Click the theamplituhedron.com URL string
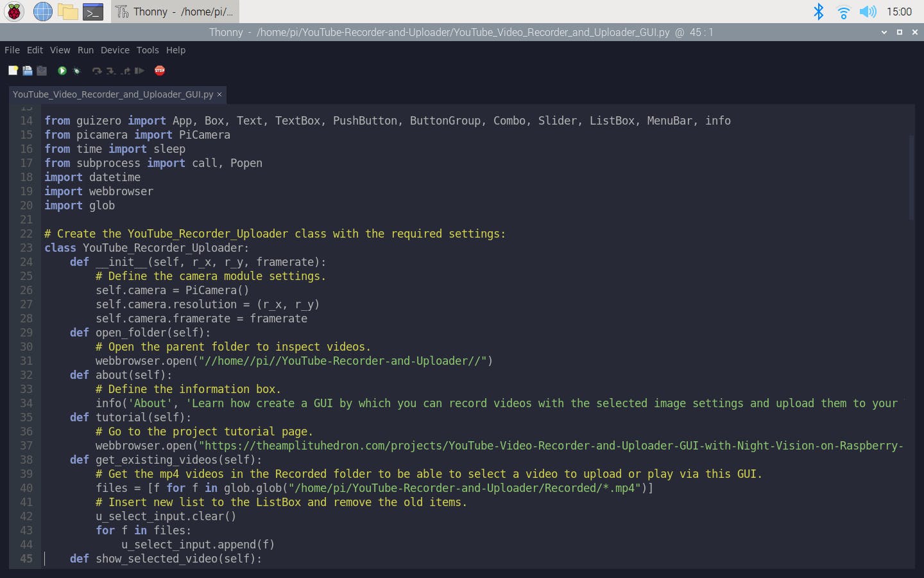The image size is (924, 578). click(x=551, y=446)
